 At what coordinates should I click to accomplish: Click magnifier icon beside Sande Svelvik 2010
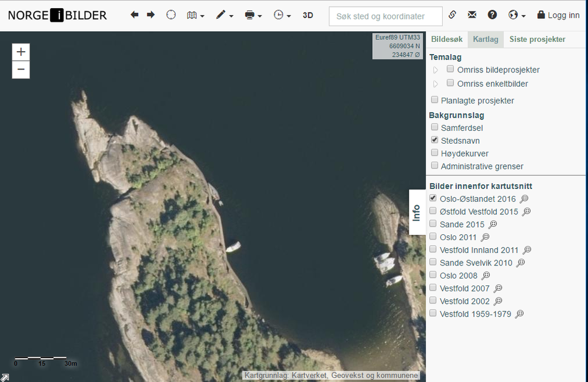click(x=520, y=263)
